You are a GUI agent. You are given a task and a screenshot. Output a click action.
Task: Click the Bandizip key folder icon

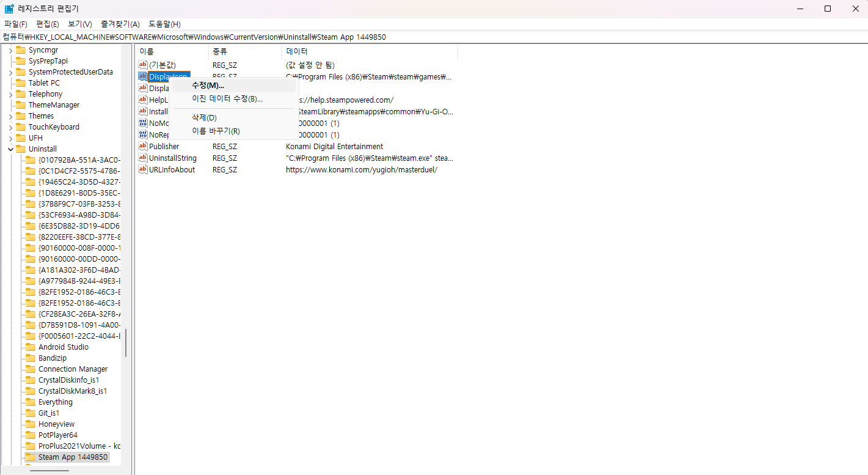click(x=30, y=358)
